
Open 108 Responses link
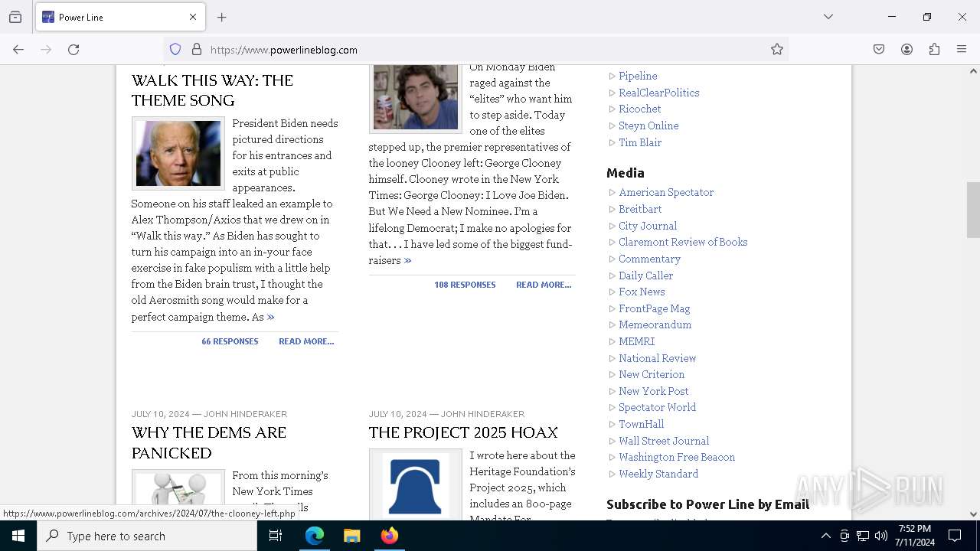(x=465, y=285)
